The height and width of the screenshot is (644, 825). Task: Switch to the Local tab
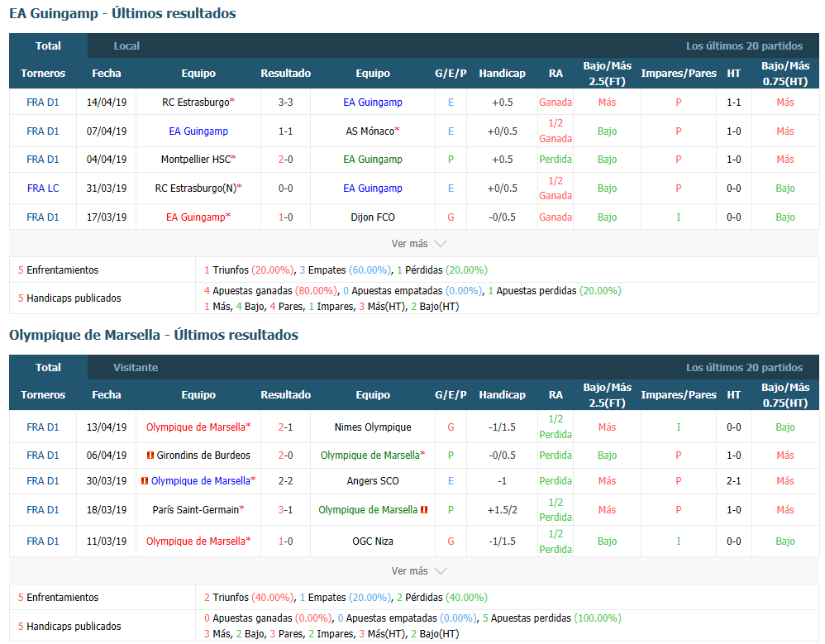[x=126, y=45]
